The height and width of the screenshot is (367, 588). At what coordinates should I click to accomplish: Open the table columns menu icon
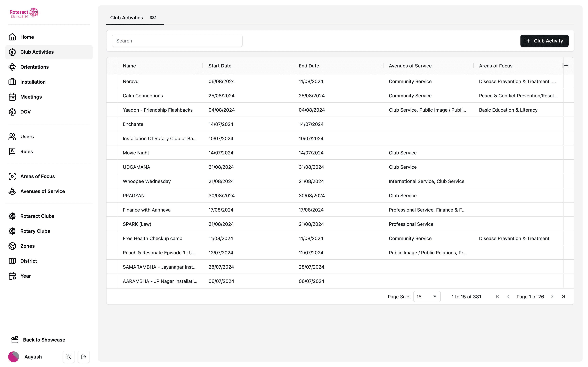(x=566, y=66)
